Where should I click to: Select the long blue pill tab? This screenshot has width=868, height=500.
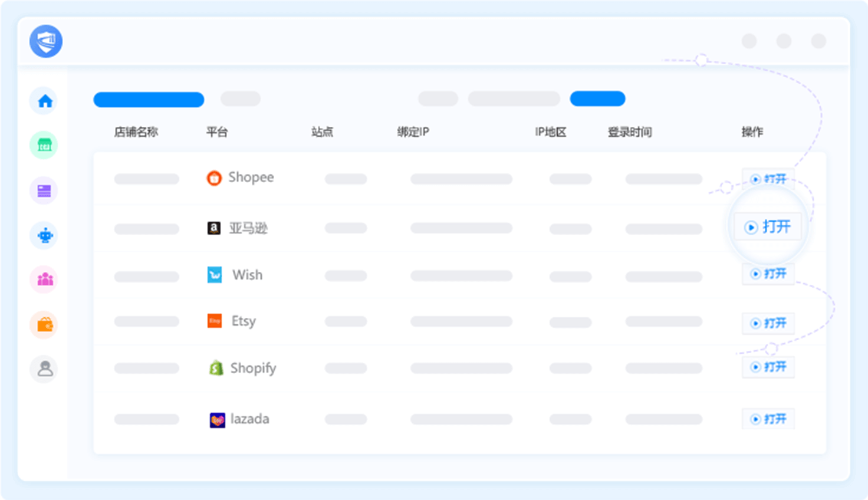tap(149, 100)
